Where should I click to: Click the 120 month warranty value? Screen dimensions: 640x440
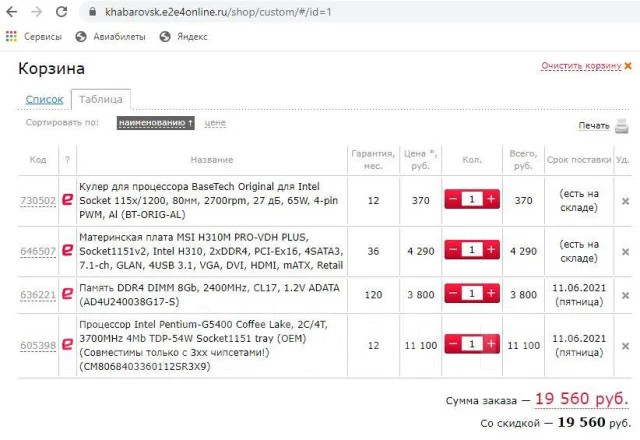click(373, 295)
